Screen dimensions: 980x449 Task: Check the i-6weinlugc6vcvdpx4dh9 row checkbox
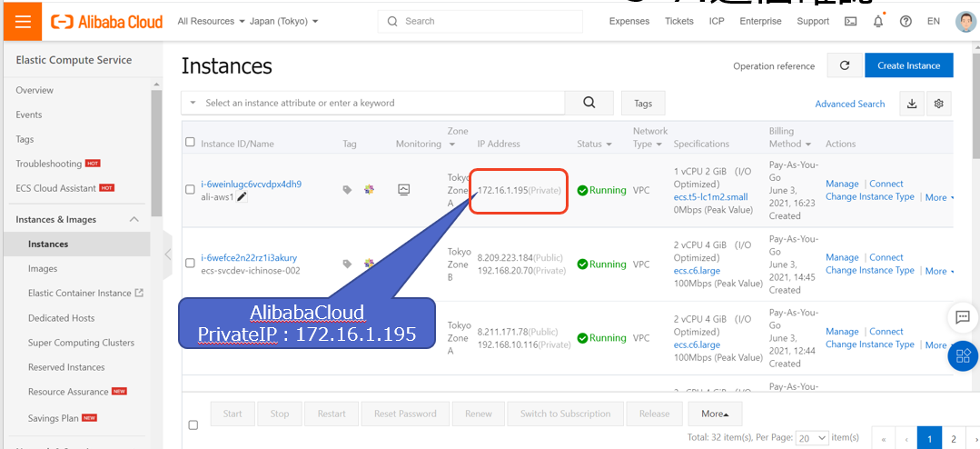coord(190,190)
